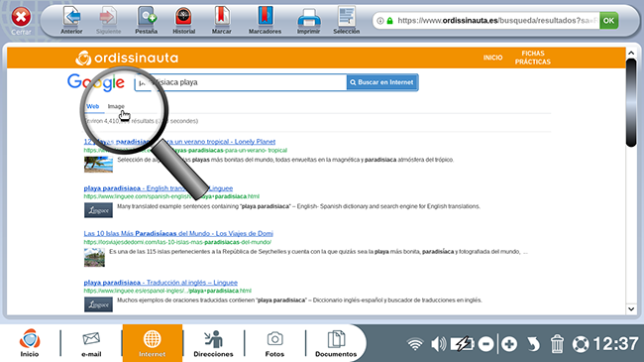
Task: Click the scrollbar down arrow
Action: pyautogui.click(x=631, y=308)
